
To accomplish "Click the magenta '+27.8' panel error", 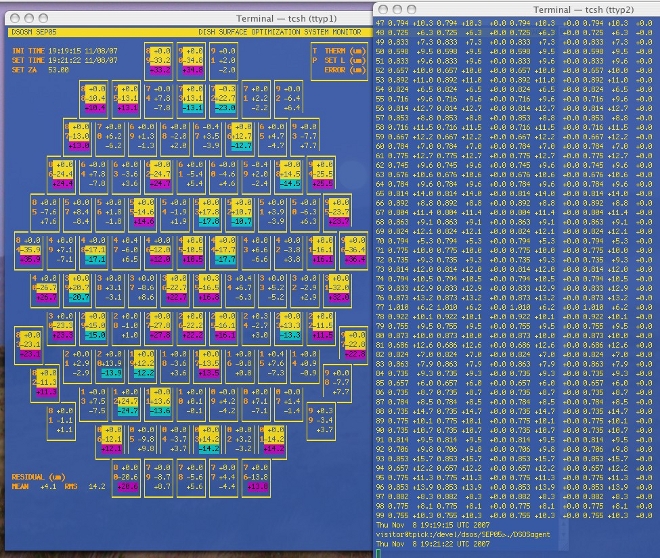I will coord(160,335).
